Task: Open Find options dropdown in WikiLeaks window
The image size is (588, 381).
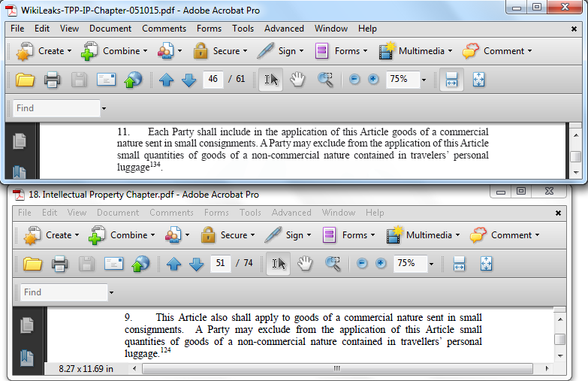Action: [104, 108]
